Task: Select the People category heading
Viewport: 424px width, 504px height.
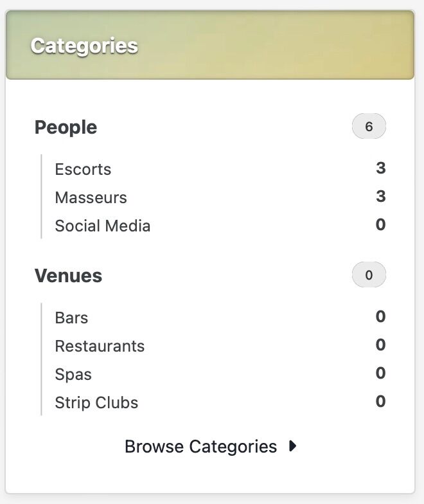Action: 66,127
